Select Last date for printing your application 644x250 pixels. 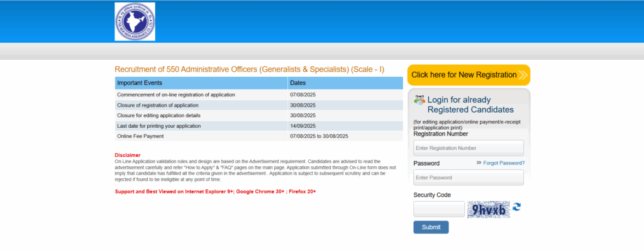(x=159, y=126)
